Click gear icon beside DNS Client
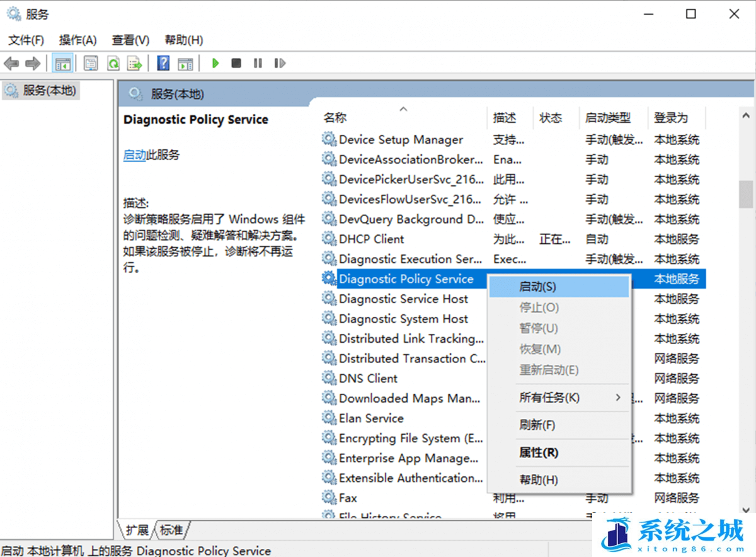 329,378
